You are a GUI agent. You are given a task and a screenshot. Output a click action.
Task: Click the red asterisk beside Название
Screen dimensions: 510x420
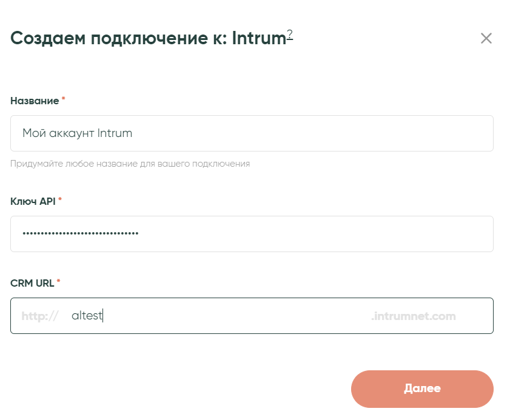pyautogui.click(x=63, y=100)
